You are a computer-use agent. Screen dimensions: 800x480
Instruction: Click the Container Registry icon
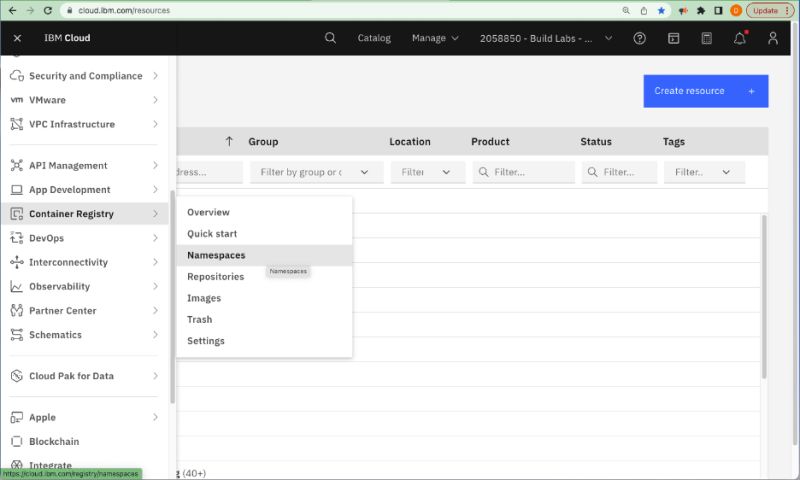click(x=17, y=214)
